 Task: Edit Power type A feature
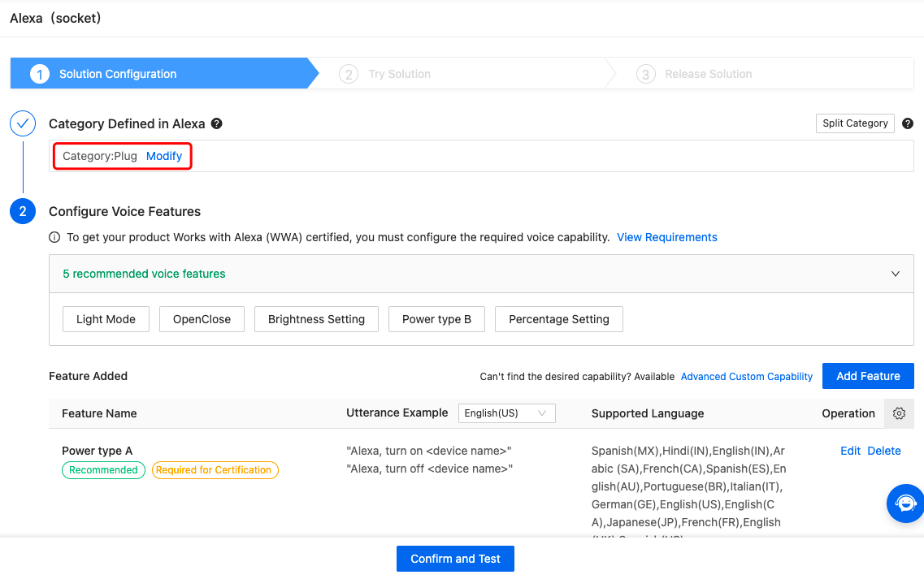[x=850, y=451]
